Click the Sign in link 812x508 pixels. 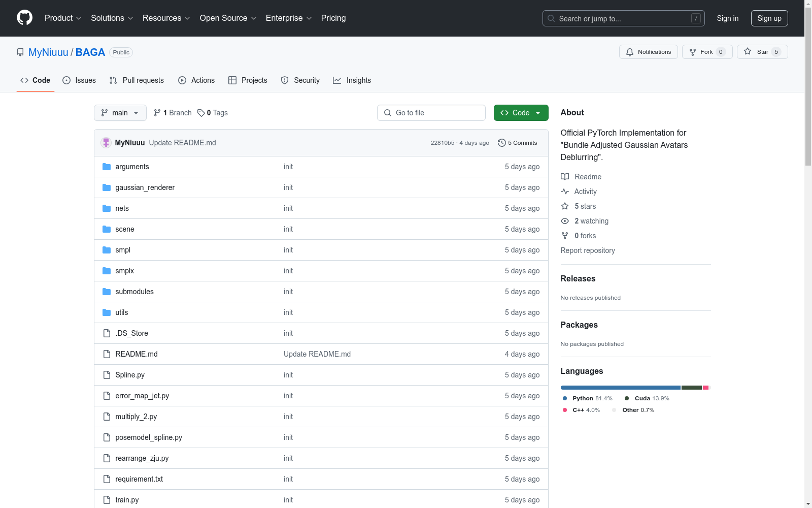(x=728, y=18)
